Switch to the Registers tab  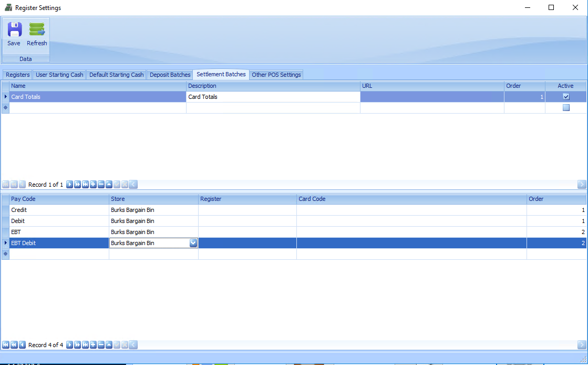[18, 75]
